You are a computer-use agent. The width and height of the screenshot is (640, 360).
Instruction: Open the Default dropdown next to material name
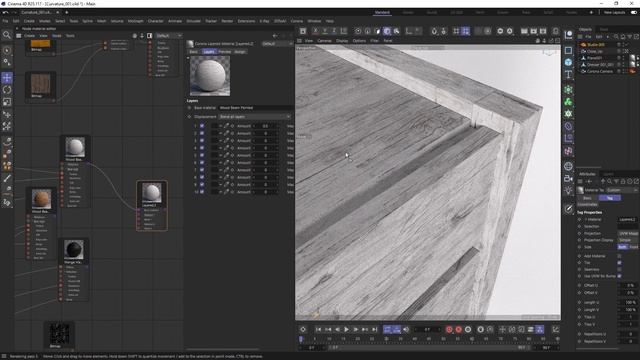coord(277,44)
